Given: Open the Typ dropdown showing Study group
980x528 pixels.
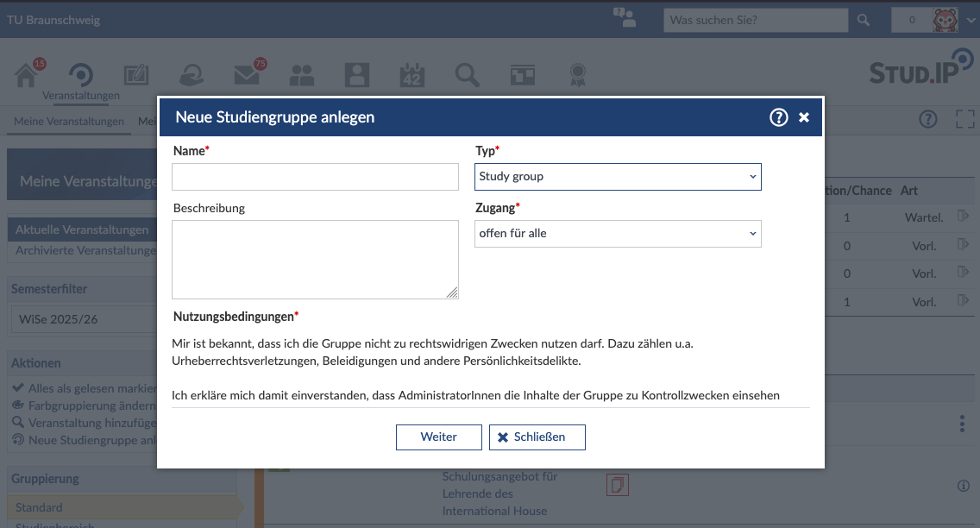Looking at the screenshot, I should click(619, 177).
